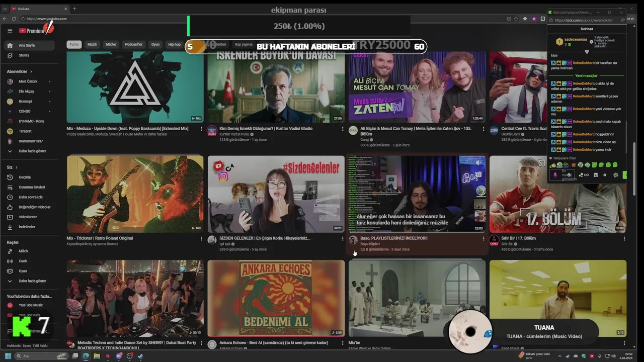
Task: Open more options for Baso PLAYLISTLERİNİZİ video
Action: 484,238
